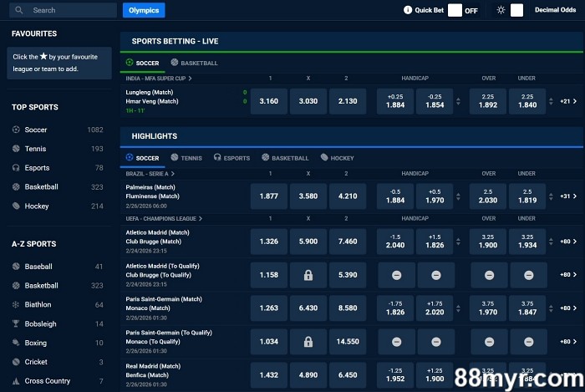Open India - MFA Super Cup league
585x392 pixels.
click(159, 79)
